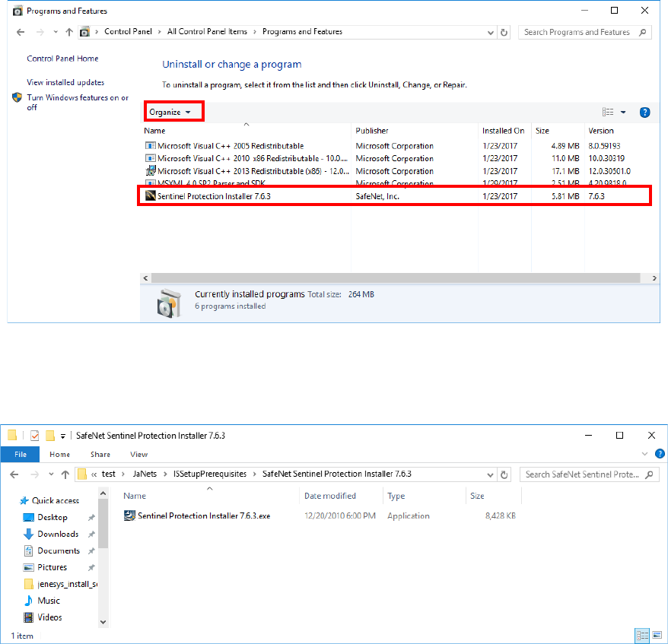Switch to large icons view in Explorer
This screenshot has width=668, height=644.
[x=657, y=636]
